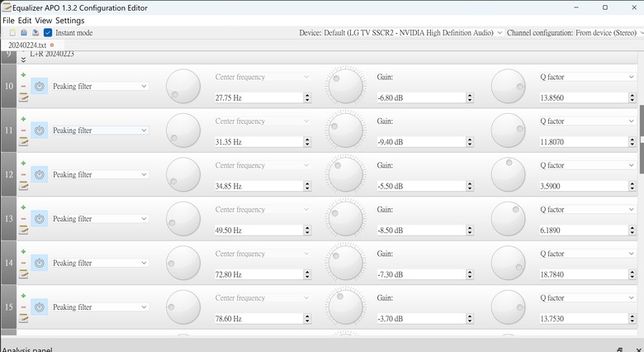Toggle power button of 31.35 Hz filter
Screen dimensions: 644x352
coord(40,130)
